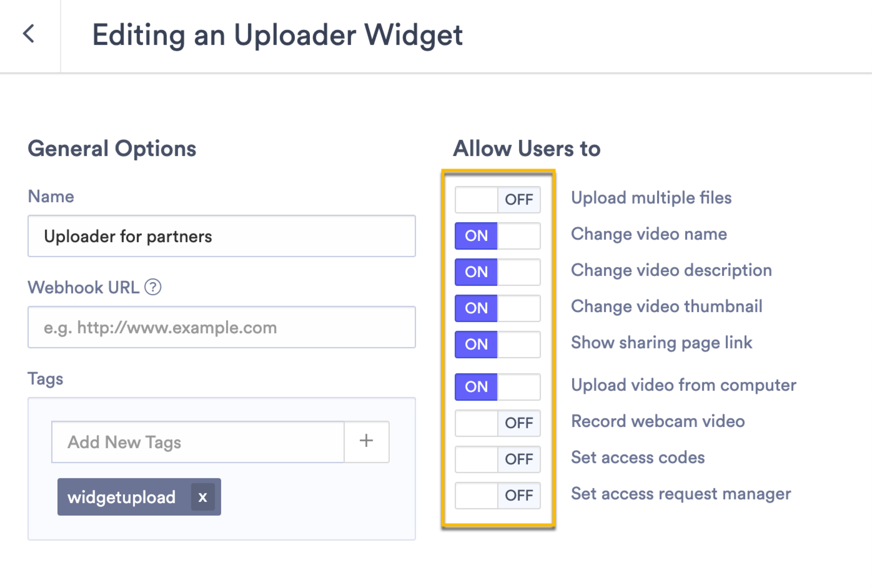Enable Set access request manager
The height and width of the screenshot is (588, 872).
497,495
